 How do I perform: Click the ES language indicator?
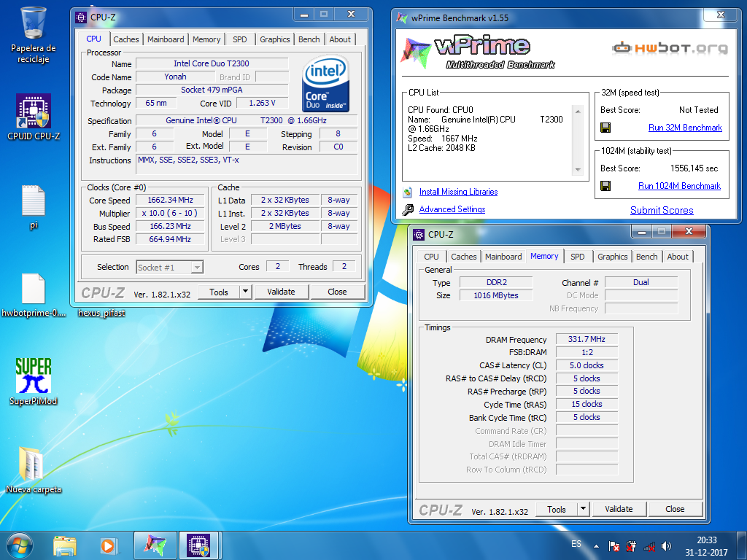pos(576,544)
